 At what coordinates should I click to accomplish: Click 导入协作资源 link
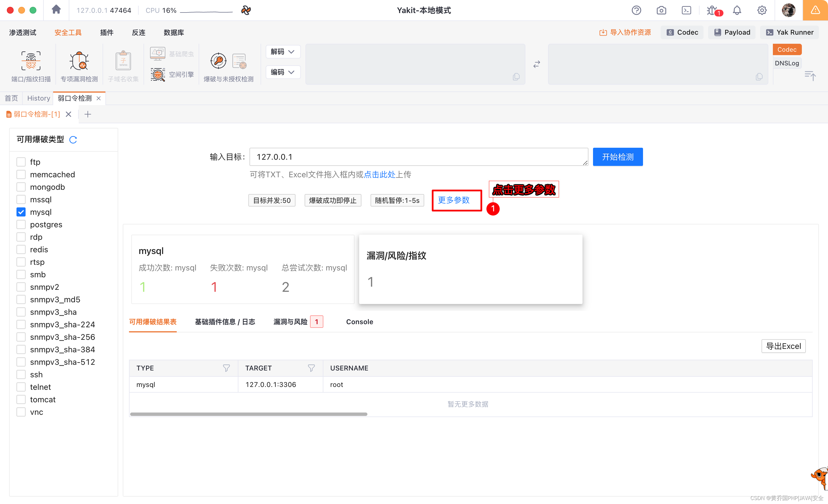click(625, 32)
